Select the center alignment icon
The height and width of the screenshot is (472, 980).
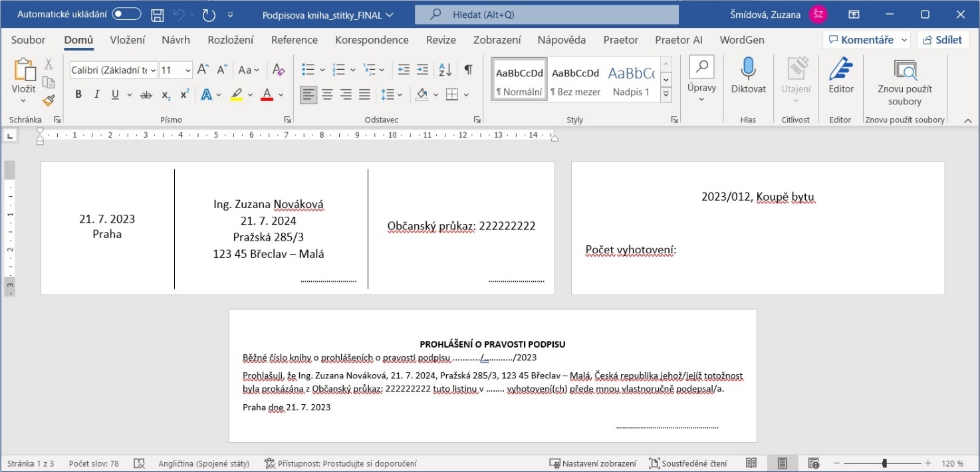pyautogui.click(x=326, y=94)
